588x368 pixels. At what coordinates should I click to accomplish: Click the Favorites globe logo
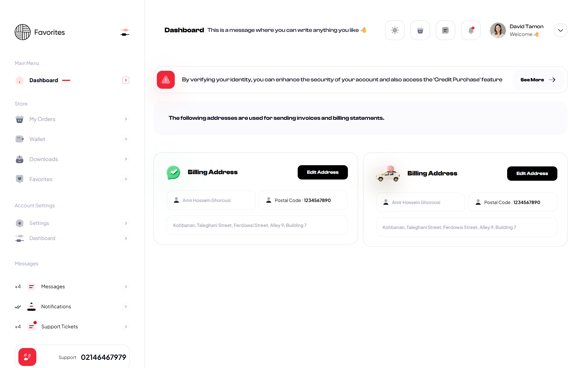[23, 32]
